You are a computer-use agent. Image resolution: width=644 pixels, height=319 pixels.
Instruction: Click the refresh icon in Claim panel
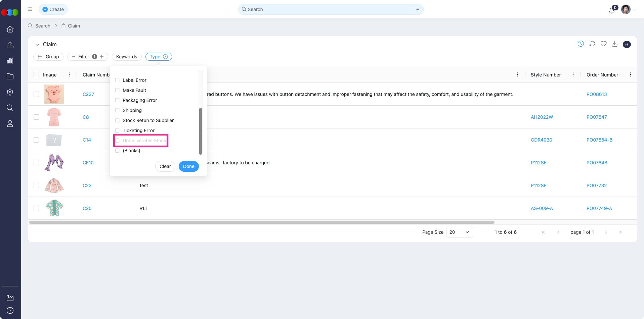coord(592,44)
